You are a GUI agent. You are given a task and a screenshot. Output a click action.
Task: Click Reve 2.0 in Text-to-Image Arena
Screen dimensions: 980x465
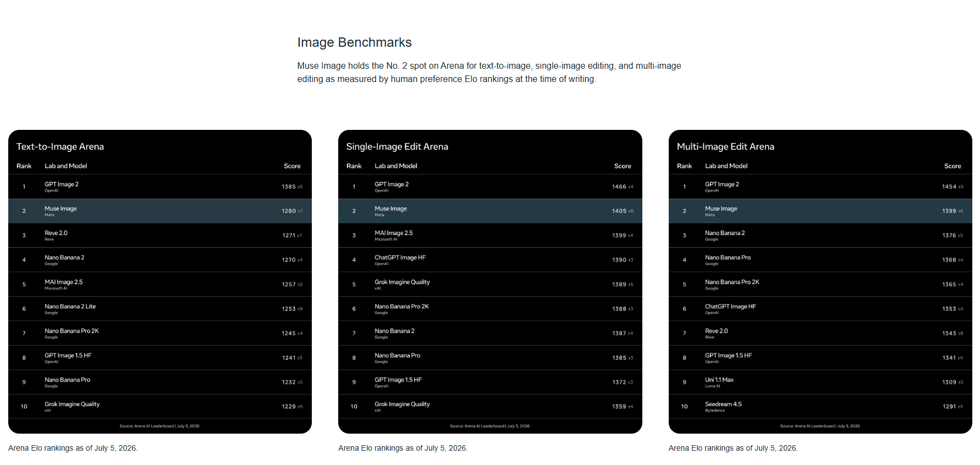(56, 233)
